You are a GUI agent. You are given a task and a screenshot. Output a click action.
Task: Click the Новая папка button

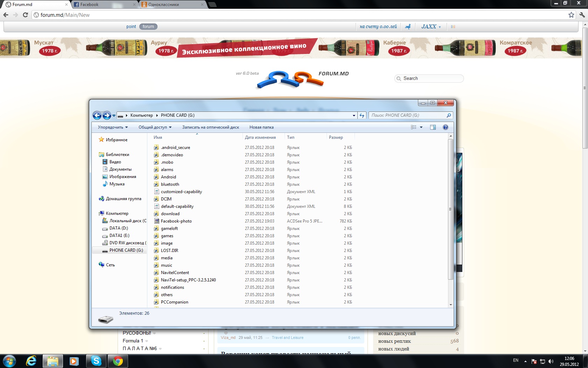coord(261,127)
